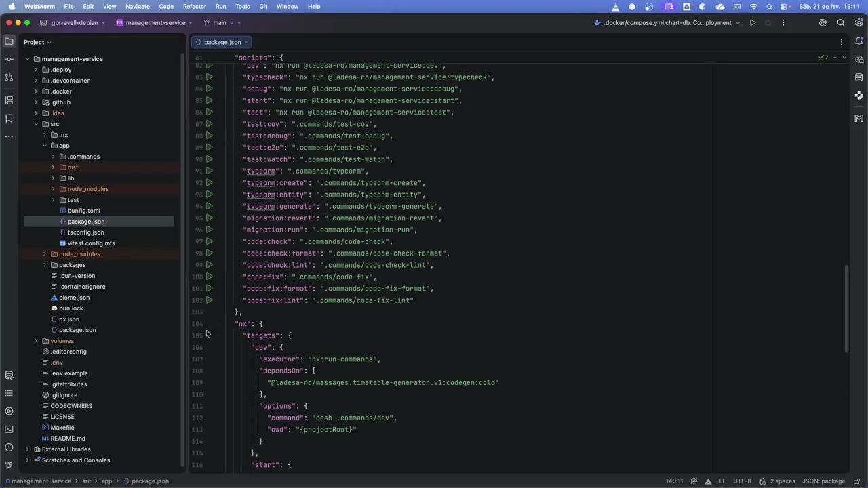Open the gbr-avell-debian remote host dropdown
868x488 pixels.
pos(73,22)
